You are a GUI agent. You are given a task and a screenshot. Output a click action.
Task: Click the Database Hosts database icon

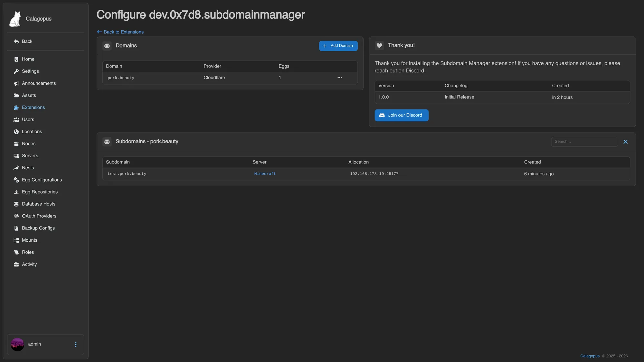click(x=16, y=204)
